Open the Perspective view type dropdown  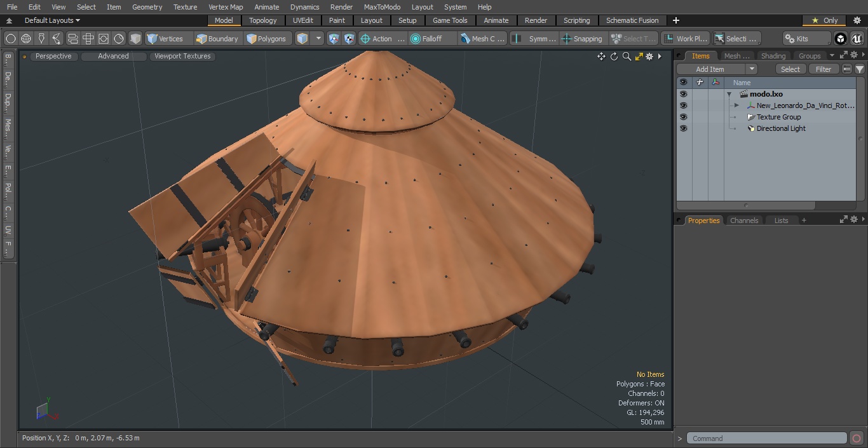click(53, 56)
